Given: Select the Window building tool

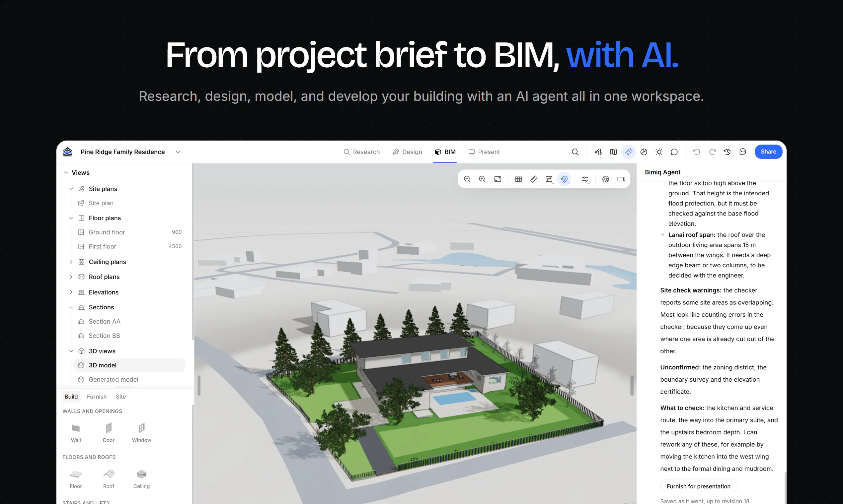Looking at the screenshot, I should 141,432.
